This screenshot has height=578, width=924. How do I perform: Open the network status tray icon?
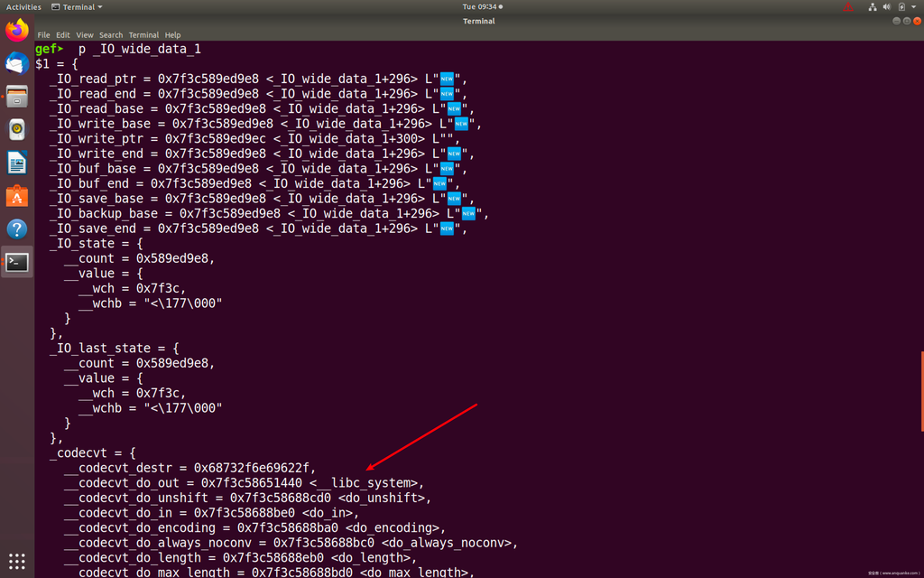(x=873, y=7)
